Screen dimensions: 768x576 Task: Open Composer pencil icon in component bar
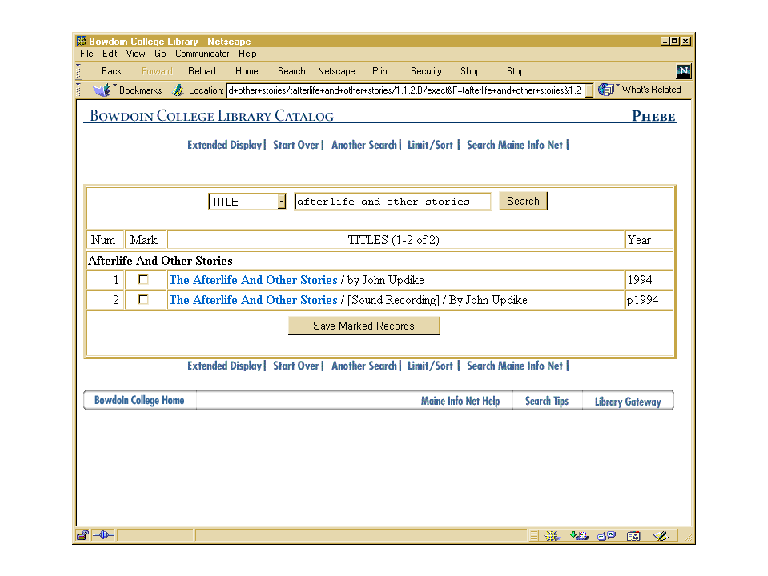point(661,536)
